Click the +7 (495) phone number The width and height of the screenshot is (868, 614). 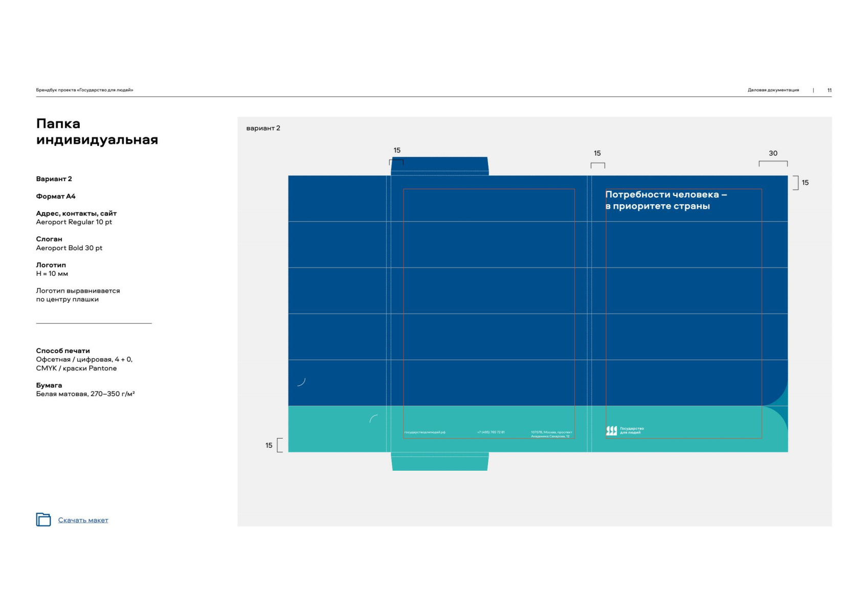[491, 432]
